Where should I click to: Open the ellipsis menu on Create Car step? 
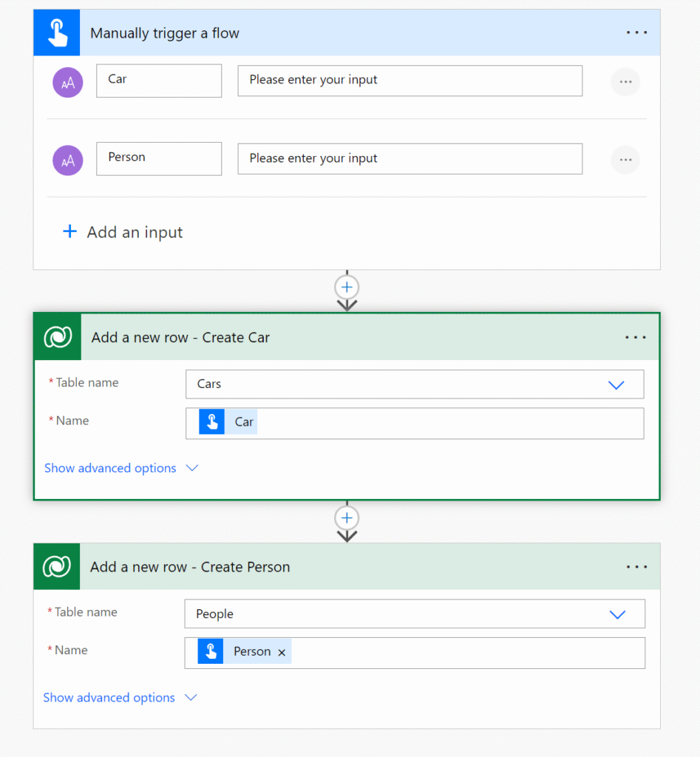point(635,337)
